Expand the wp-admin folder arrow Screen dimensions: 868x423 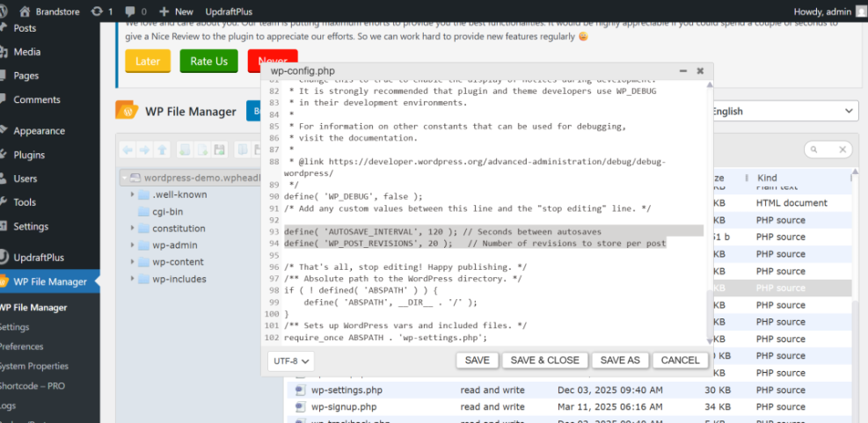pos(132,245)
